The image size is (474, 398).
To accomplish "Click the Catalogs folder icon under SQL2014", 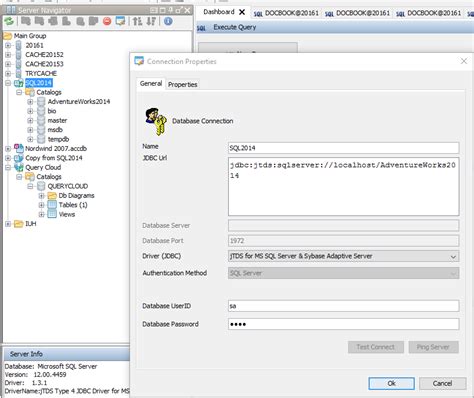I will click(30, 92).
